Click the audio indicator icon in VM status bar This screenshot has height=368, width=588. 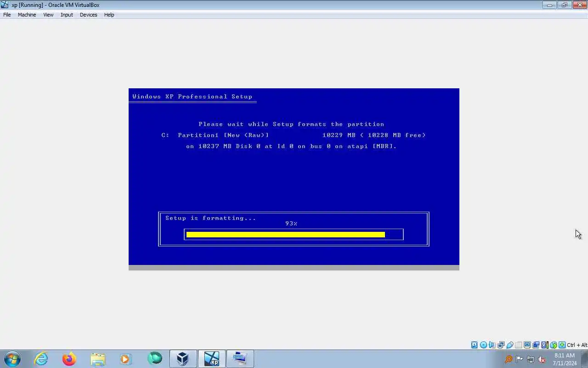(x=492, y=345)
